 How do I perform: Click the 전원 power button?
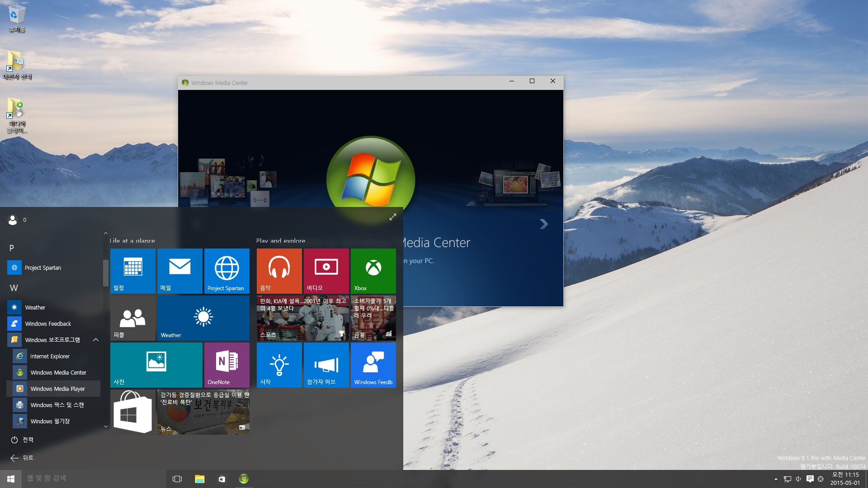(22, 440)
